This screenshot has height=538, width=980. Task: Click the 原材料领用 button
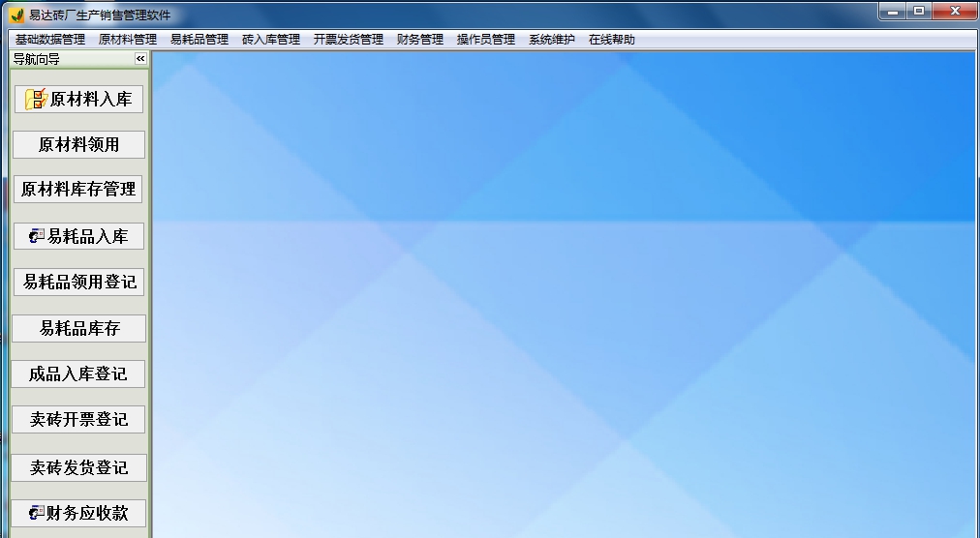point(78,144)
